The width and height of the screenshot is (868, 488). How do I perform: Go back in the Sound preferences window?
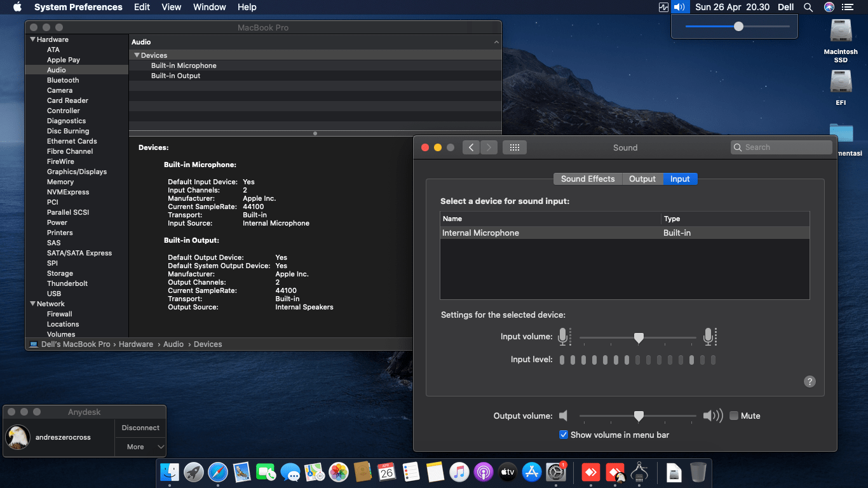coord(471,147)
